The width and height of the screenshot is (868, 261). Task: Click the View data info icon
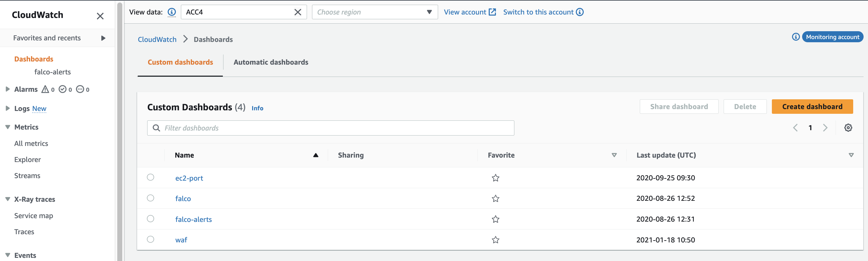(172, 12)
